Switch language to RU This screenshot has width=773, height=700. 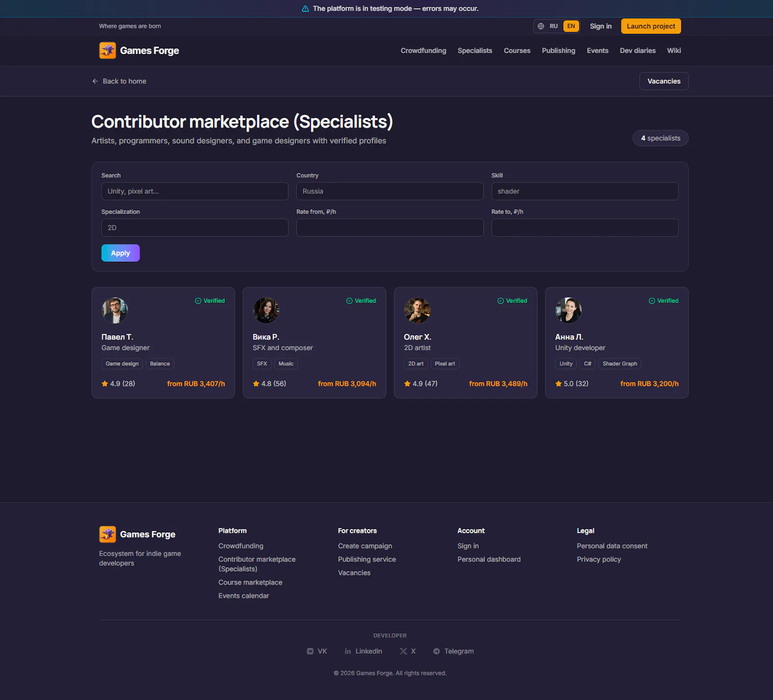click(554, 26)
